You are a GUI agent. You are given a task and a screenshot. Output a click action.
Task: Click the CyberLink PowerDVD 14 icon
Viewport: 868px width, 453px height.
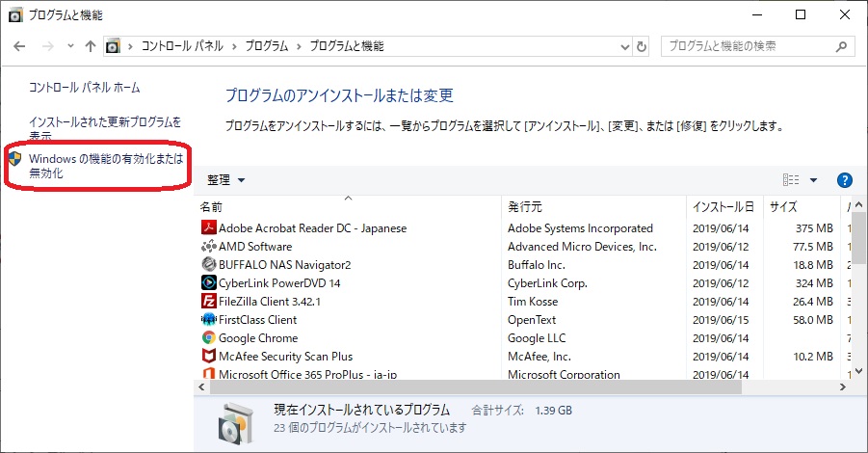209,282
